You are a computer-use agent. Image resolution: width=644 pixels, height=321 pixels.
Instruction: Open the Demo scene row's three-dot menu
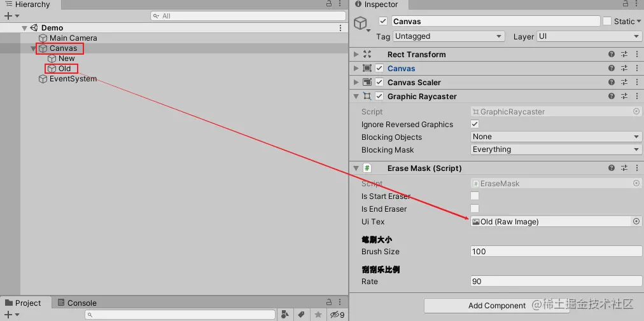point(340,28)
